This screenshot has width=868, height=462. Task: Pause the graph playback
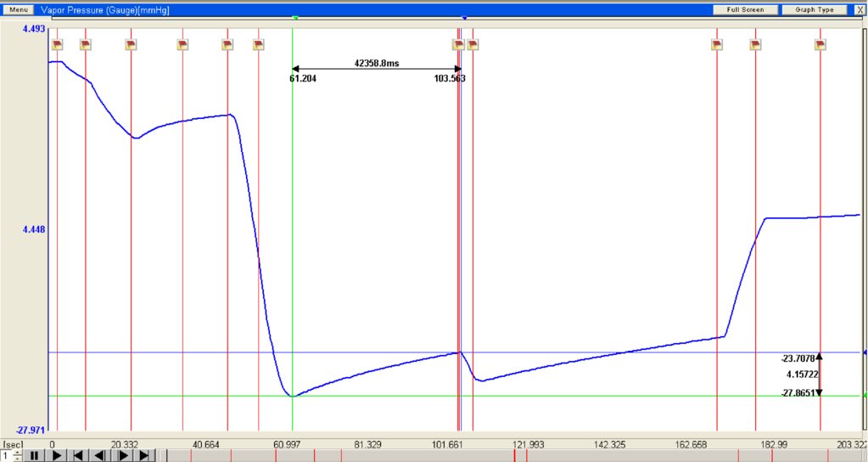pos(34,456)
